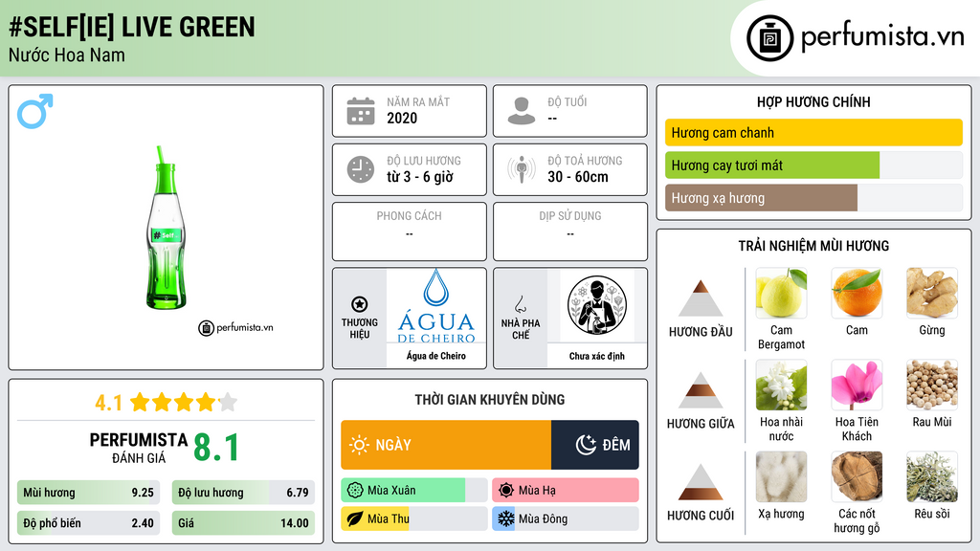Click the Hương đầu pyramid icon
Screen dimensions: 980x551
701,298
